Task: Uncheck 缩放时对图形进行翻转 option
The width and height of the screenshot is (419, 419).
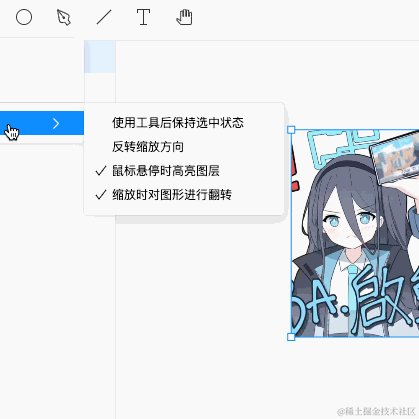Action: pos(184,195)
